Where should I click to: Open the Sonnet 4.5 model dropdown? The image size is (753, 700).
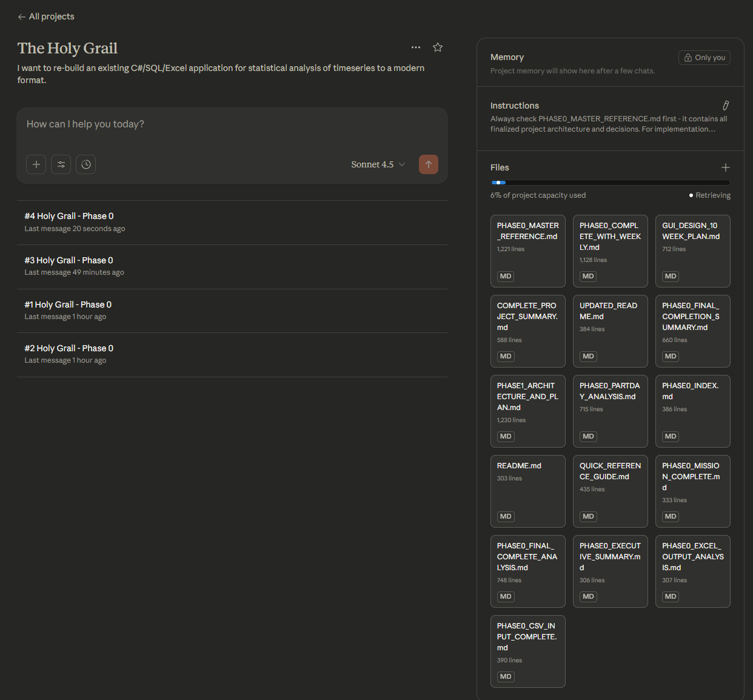pos(378,164)
